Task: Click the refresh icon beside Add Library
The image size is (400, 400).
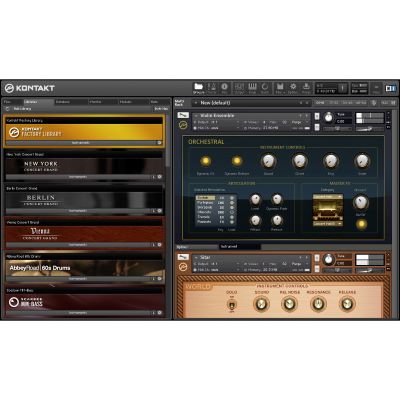Action: [7, 109]
